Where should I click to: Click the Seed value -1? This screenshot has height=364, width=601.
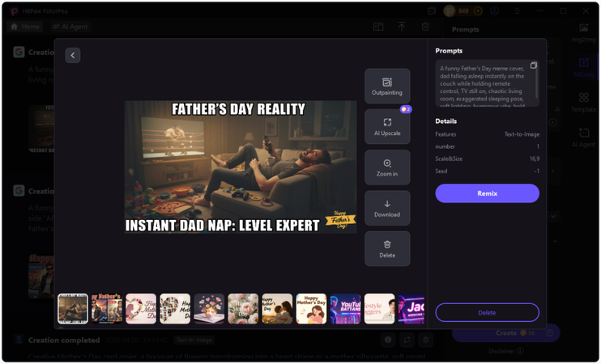tap(536, 171)
